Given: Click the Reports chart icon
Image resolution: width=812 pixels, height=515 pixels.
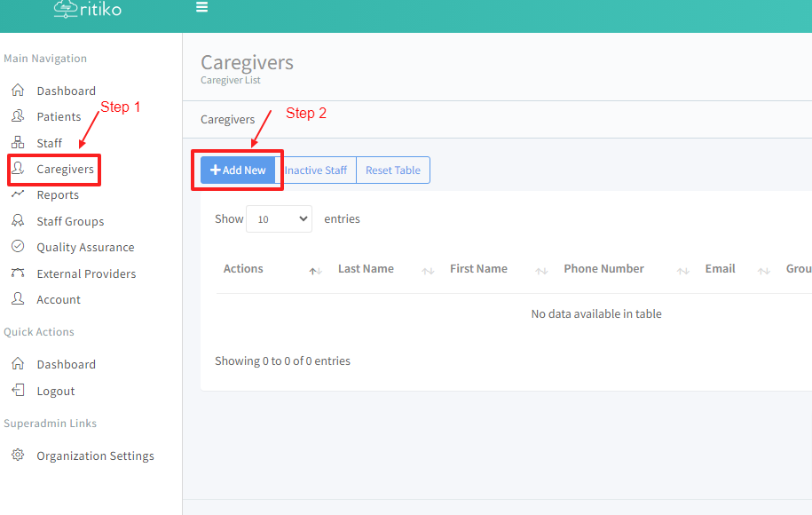Looking at the screenshot, I should tap(18, 194).
